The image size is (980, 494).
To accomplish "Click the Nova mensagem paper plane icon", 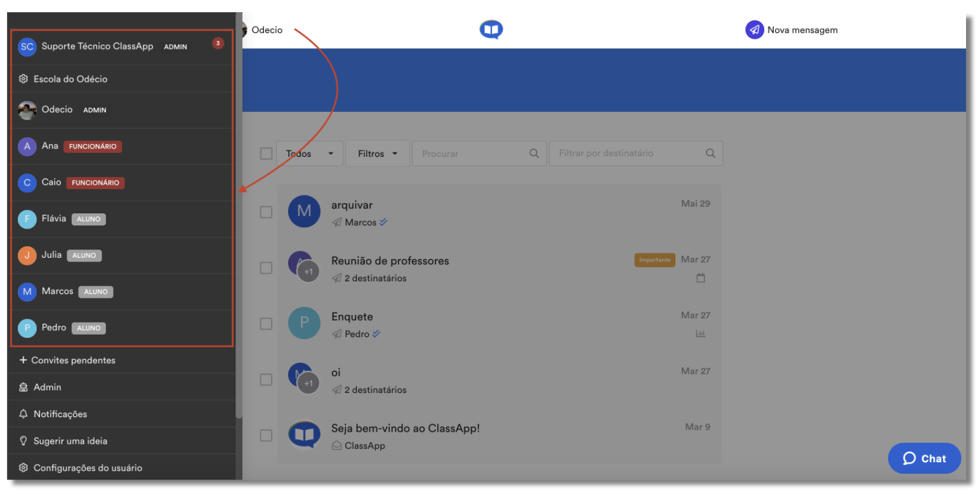I will click(754, 30).
